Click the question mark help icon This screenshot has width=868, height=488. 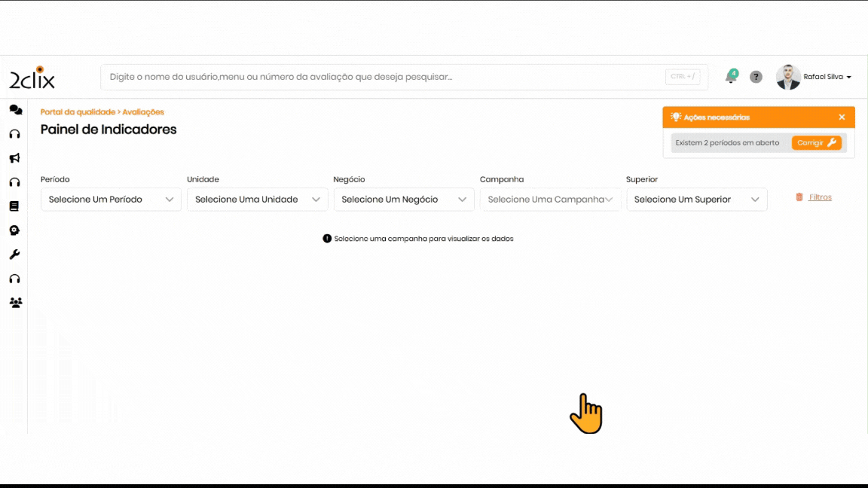click(756, 77)
